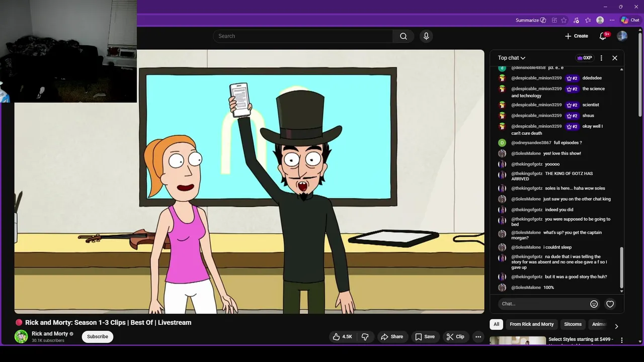
Task: Open Rick and Morty channel name link
Action: point(50,334)
